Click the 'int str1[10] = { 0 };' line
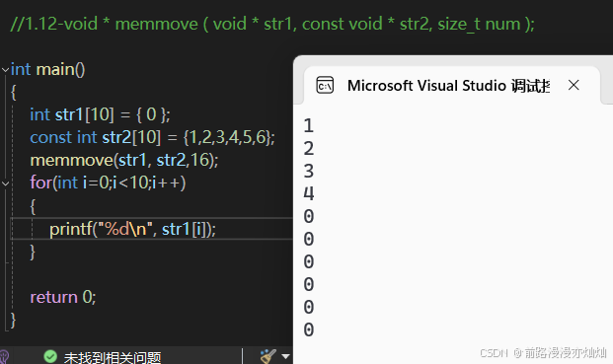This screenshot has width=613, height=364. tap(101, 114)
